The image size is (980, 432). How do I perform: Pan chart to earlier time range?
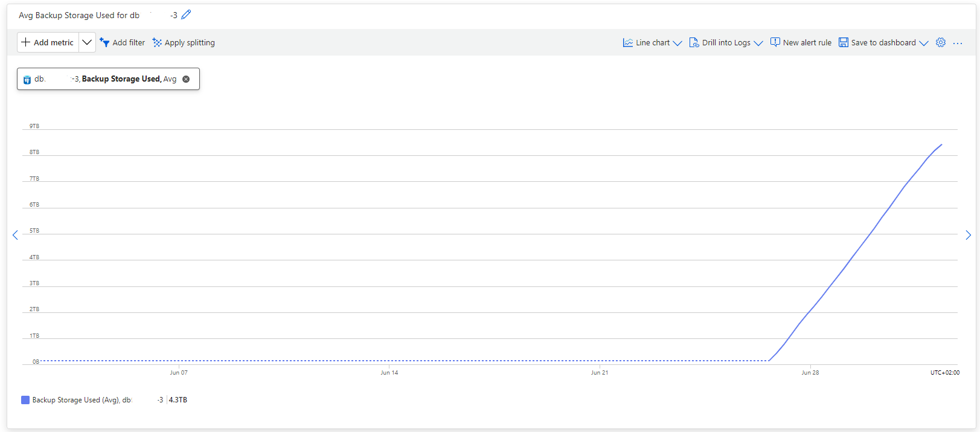tap(15, 235)
